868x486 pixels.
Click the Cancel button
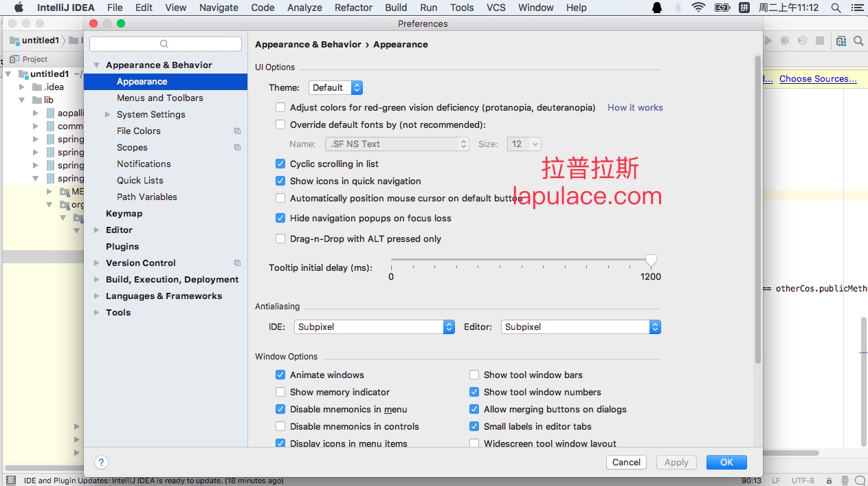626,462
